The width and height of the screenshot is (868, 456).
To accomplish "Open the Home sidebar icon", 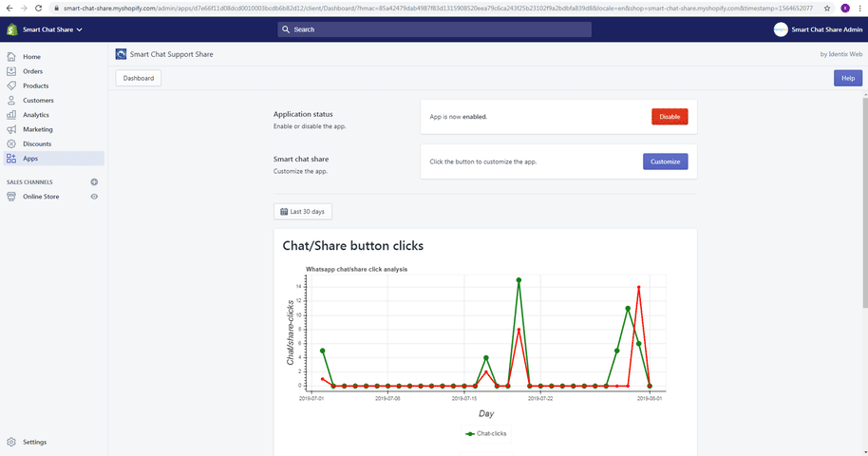I will point(11,56).
